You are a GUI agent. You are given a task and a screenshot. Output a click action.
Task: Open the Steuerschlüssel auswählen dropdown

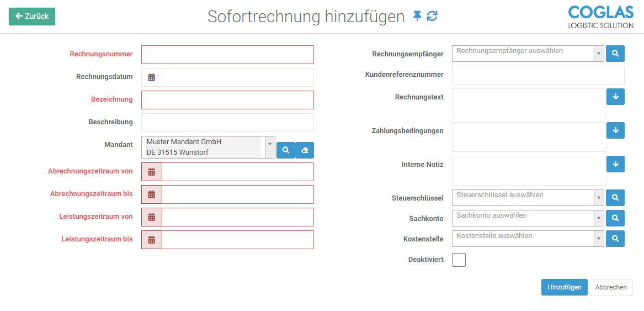[599, 198]
